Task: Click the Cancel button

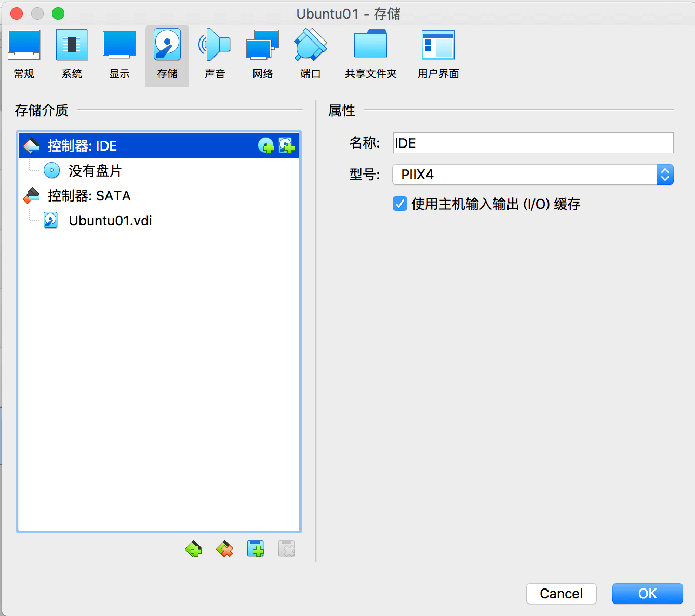Action: pyautogui.click(x=562, y=594)
